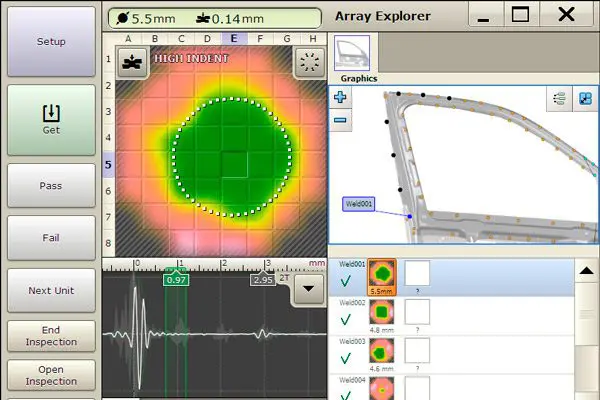Toggle the empty box in Weld002 row
Screen dimensions: 600x400
point(417,312)
